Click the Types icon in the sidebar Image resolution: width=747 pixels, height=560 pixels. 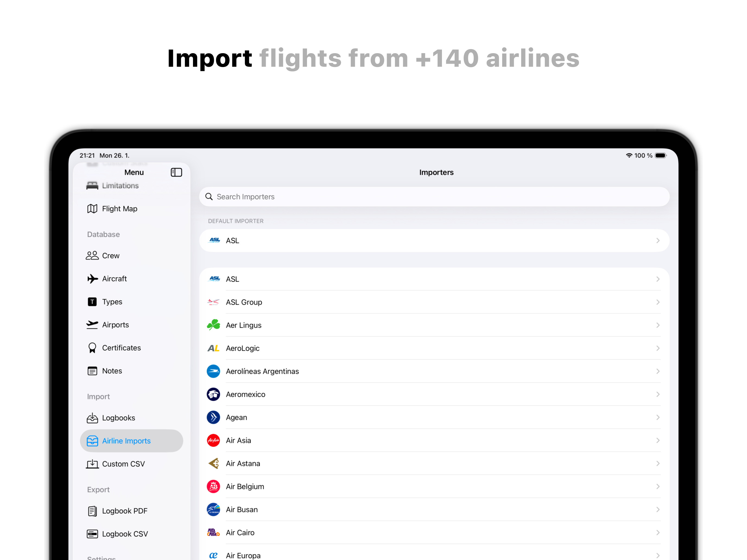click(92, 302)
